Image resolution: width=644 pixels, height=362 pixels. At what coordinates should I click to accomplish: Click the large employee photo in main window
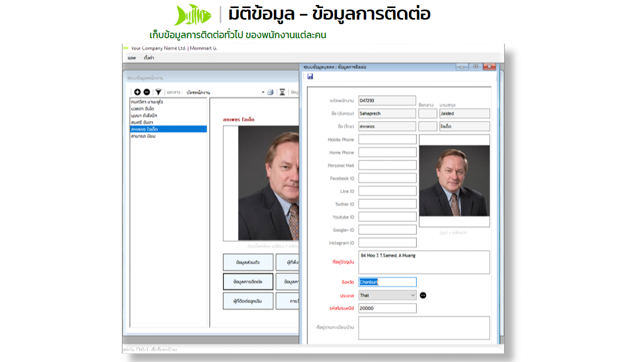[268, 183]
